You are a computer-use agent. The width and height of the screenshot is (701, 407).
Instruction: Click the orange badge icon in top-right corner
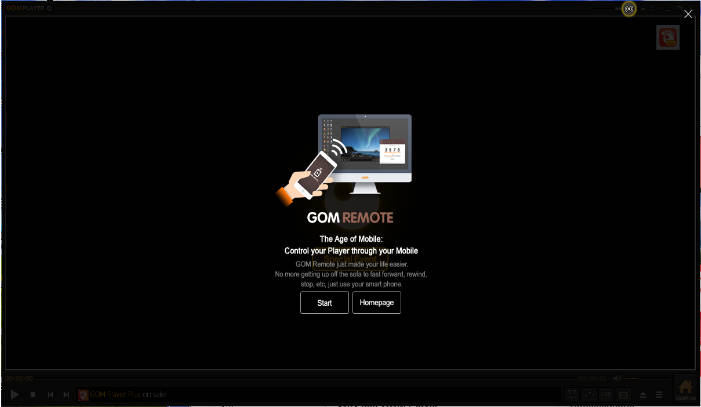[x=667, y=37]
